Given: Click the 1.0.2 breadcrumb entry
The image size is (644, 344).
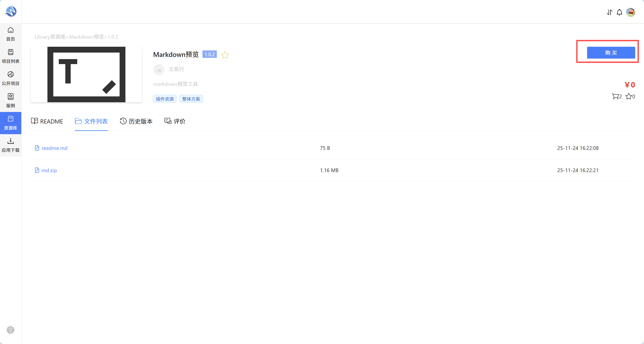Looking at the screenshot, I should tap(113, 37).
